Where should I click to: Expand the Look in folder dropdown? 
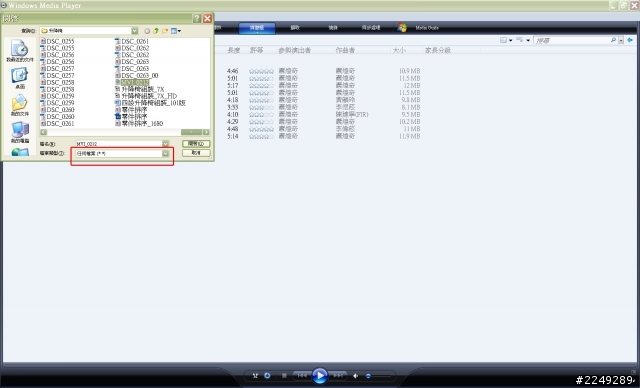point(135,31)
